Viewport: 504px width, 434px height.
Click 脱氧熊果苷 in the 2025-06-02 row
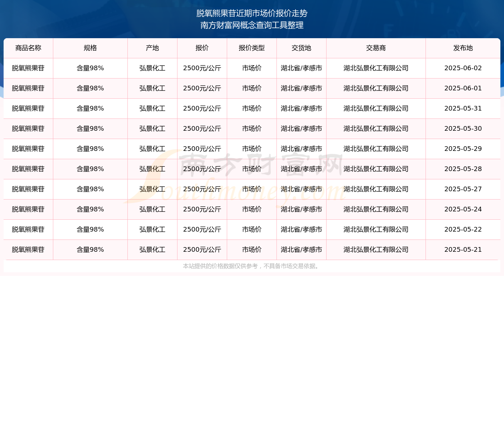(x=28, y=68)
